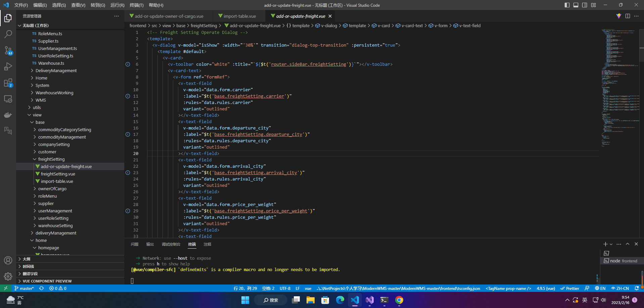The image size is (644, 308).
Task: Change the UTF-8 encoding in status bar
Action: [x=285, y=288]
